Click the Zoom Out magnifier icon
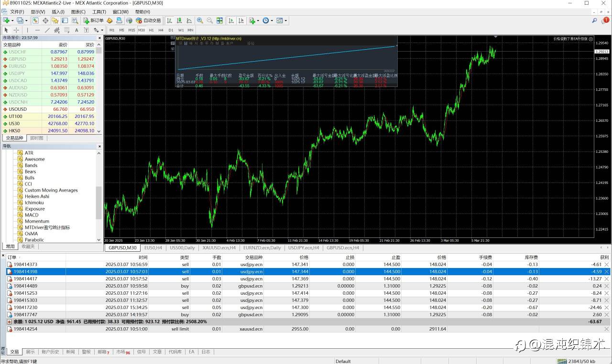The width and height of the screenshot is (612, 364). (x=209, y=21)
